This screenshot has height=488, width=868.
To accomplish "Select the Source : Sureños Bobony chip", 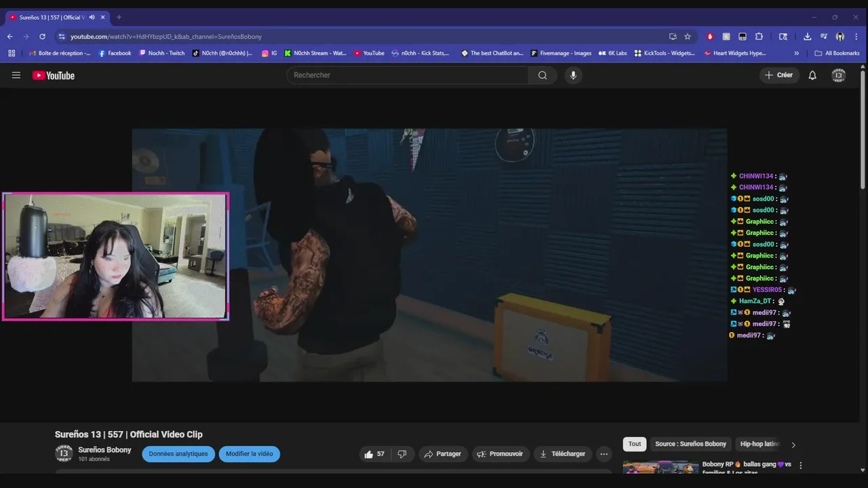I will pos(690,444).
